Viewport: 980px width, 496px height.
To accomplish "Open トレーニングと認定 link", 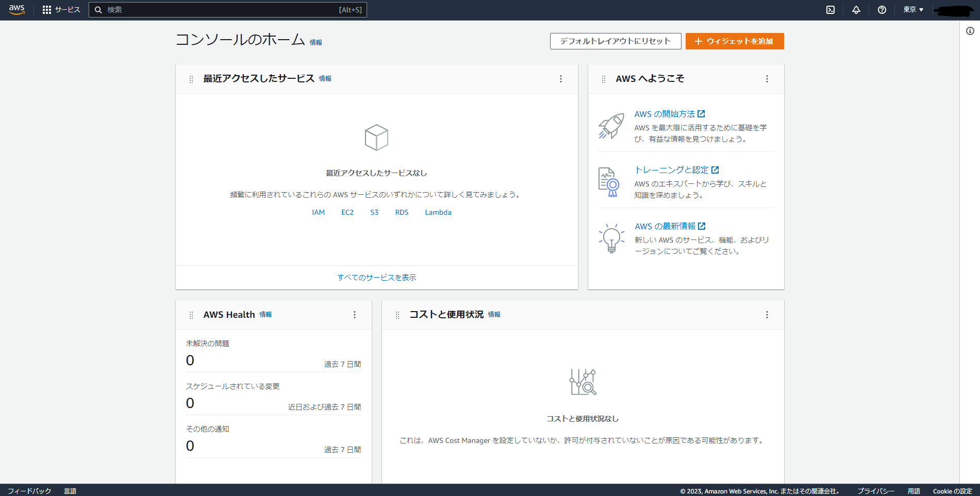I will [x=677, y=170].
